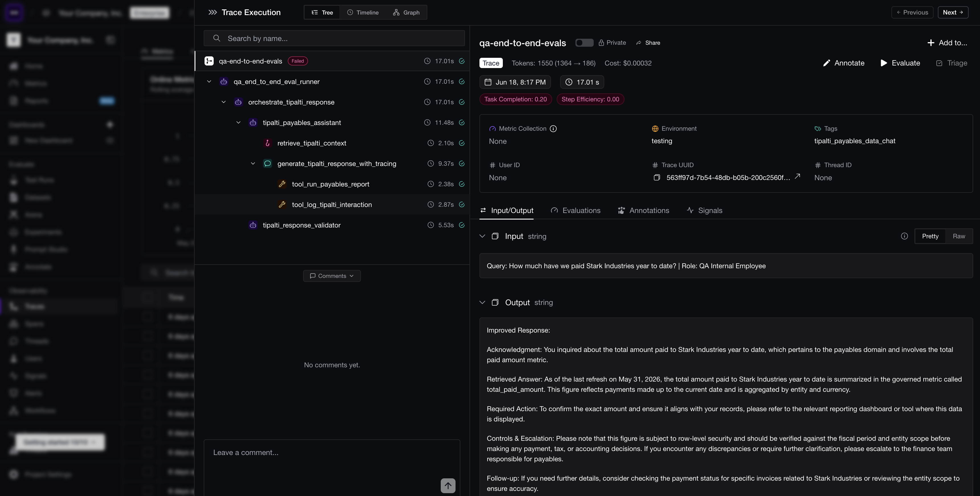The width and height of the screenshot is (980, 496).
Task: Click the Task Completion: 0.20 metric badge
Action: 515,99
